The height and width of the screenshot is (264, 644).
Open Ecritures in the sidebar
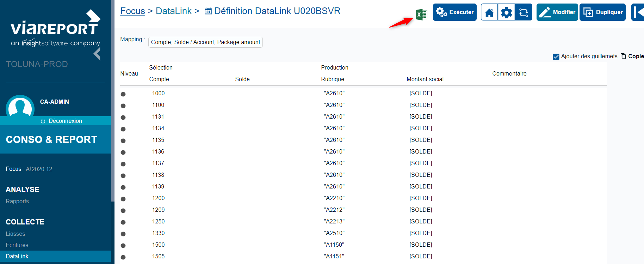click(17, 245)
